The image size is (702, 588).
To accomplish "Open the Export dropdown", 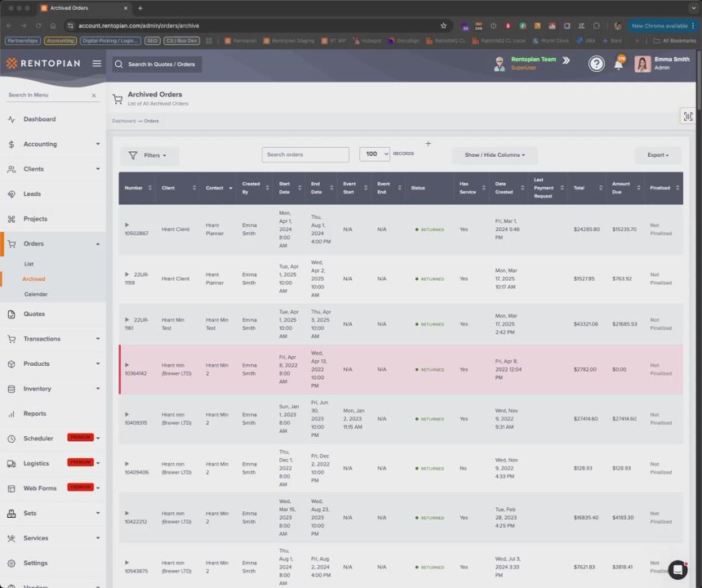I will (x=658, y=155).
